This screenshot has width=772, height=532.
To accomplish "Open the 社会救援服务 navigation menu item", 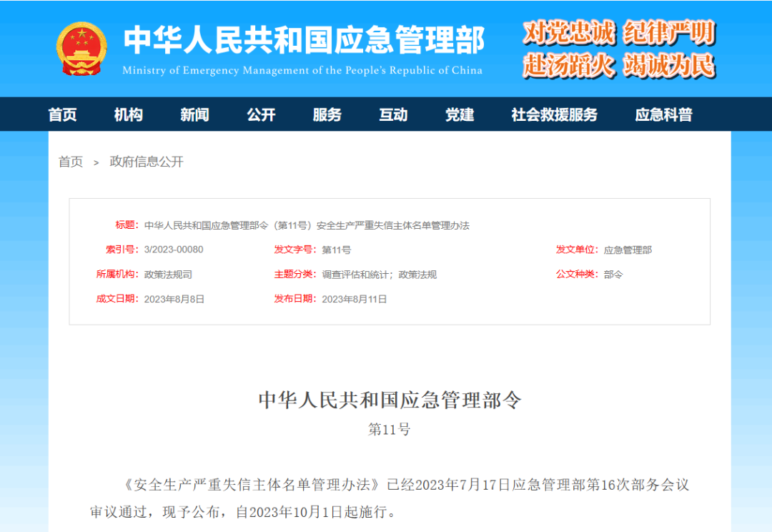I will (x=555, y=115).
